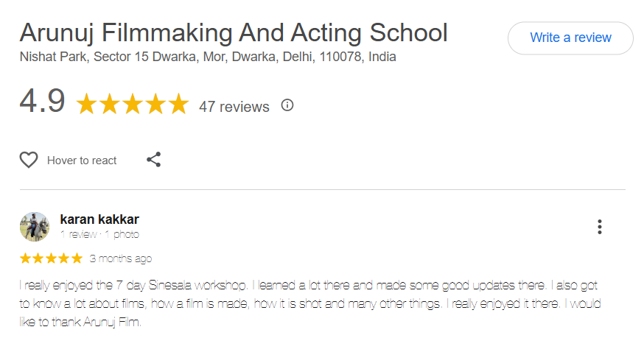The width and height of the screenshot is (644, 338).
Task: Open the info icon beside 47 reviews
Action: coord(287,105)
